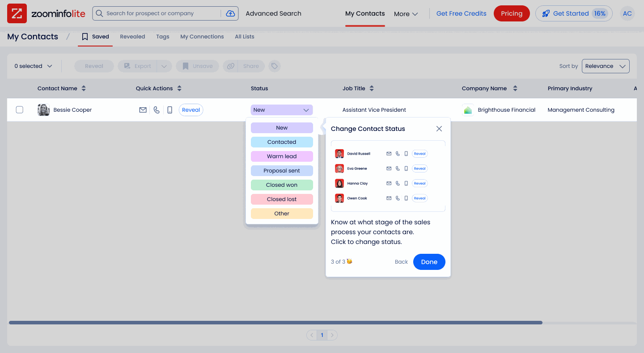
Task: Choose the Closed won status option
Action: 282,185
